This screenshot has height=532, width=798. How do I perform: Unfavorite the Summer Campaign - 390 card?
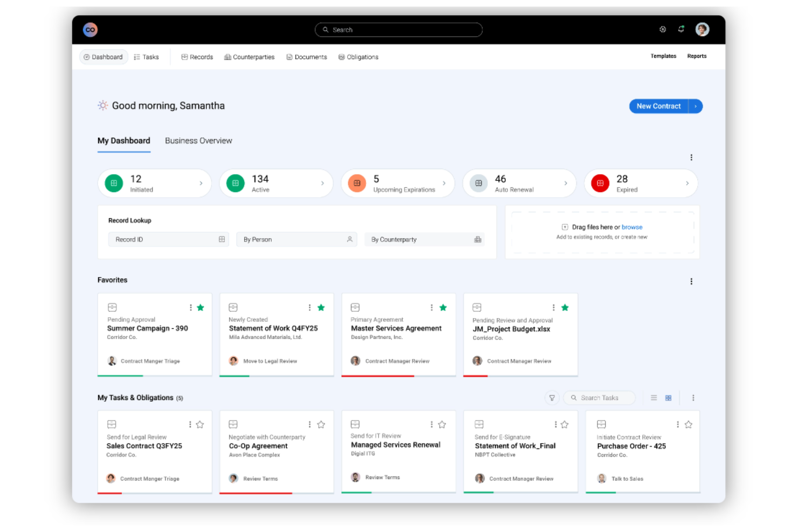click(201, 307)
